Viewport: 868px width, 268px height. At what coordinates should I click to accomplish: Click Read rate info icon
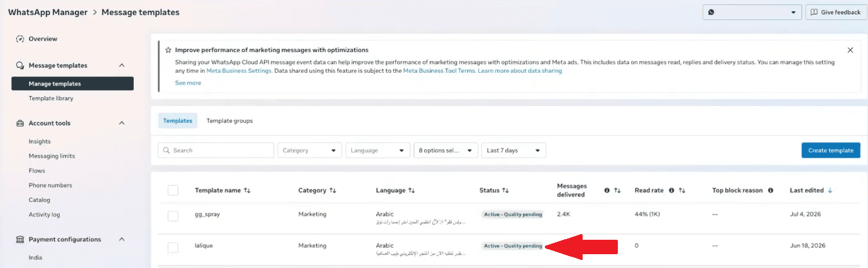pos(672,190)
